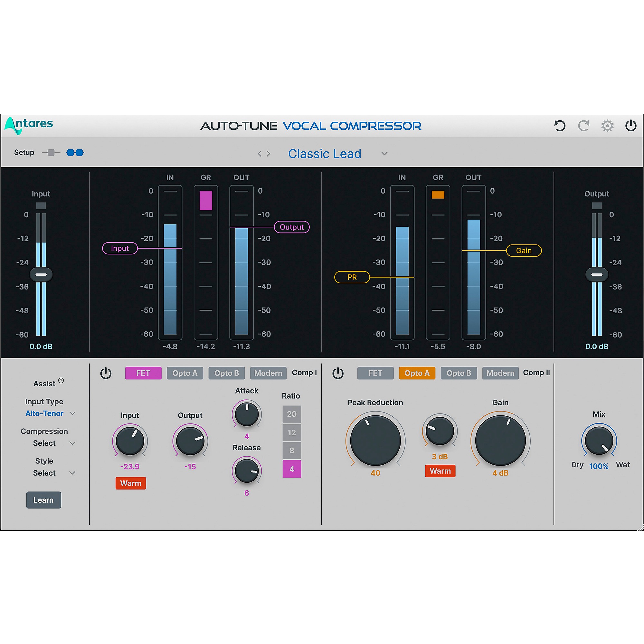
Task: Open the Classic Lead preset dropdown
Action: point(384,154)
